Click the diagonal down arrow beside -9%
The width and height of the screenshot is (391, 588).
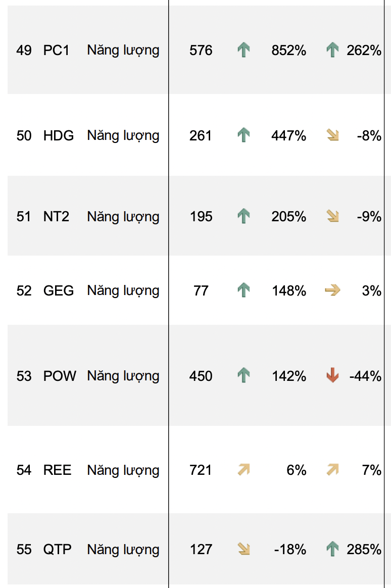(332, 217)
